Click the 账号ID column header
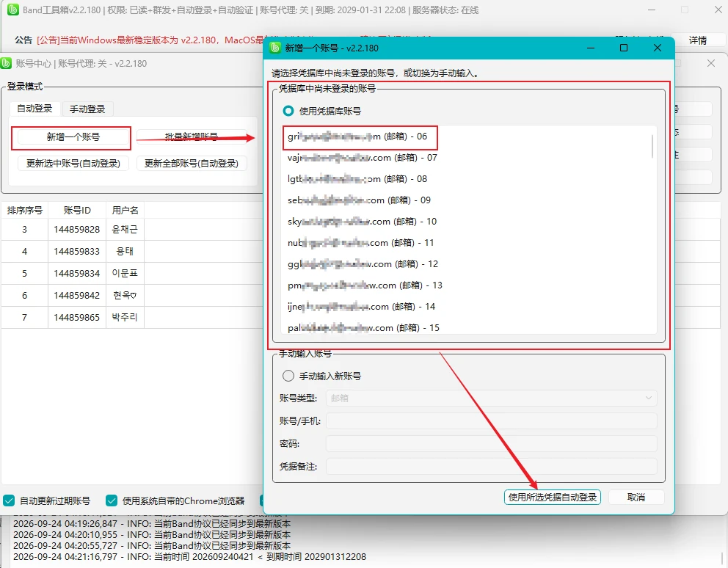Image resolution: width=728 pixels, height=568 pixels. (x=77, y=211)
